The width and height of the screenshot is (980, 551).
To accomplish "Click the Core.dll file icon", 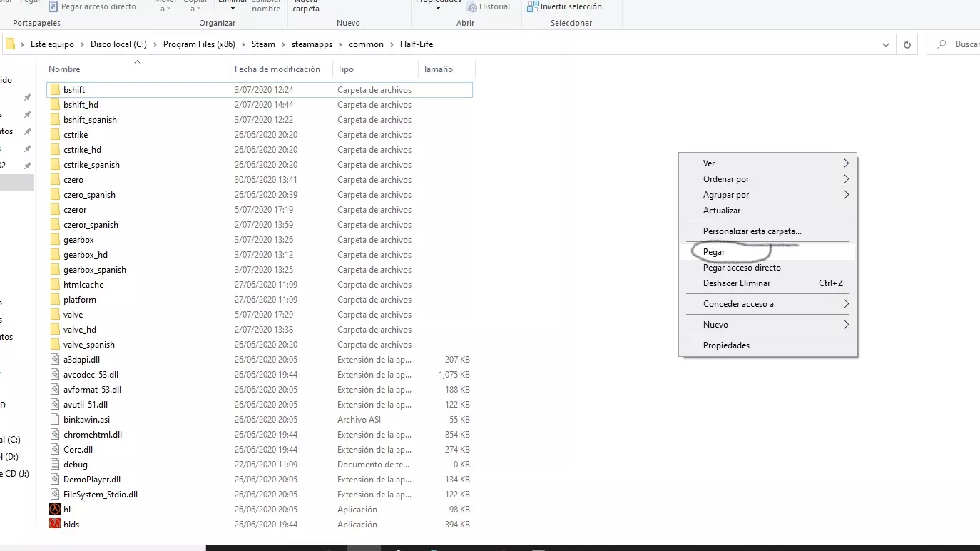I will [56, 450].
